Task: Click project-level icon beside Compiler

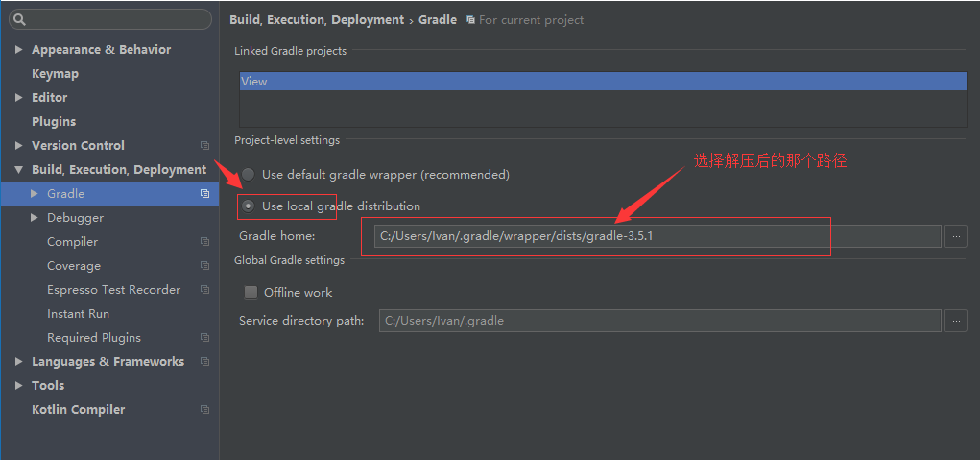Action: pyautogui.click(x=204, y=242)
